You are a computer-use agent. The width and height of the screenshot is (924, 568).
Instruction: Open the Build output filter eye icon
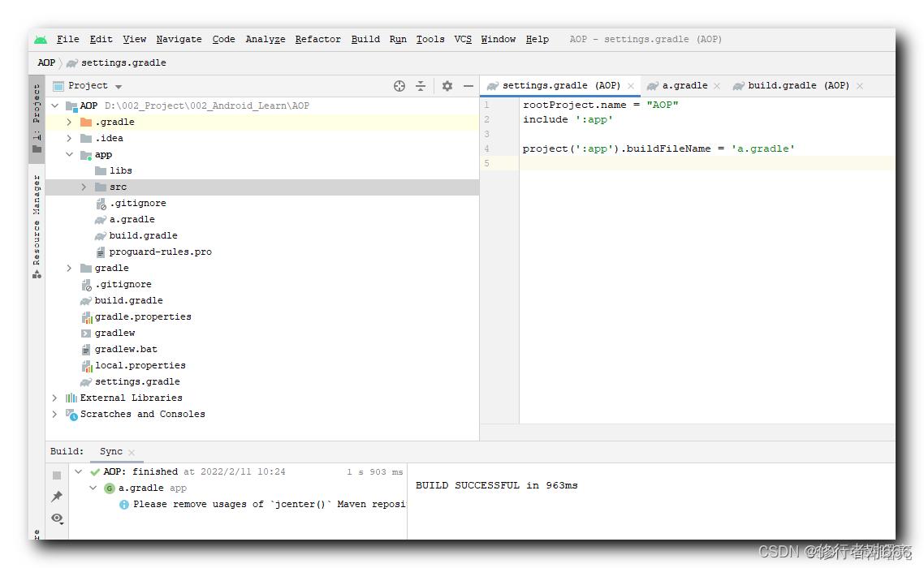point(56,519)
